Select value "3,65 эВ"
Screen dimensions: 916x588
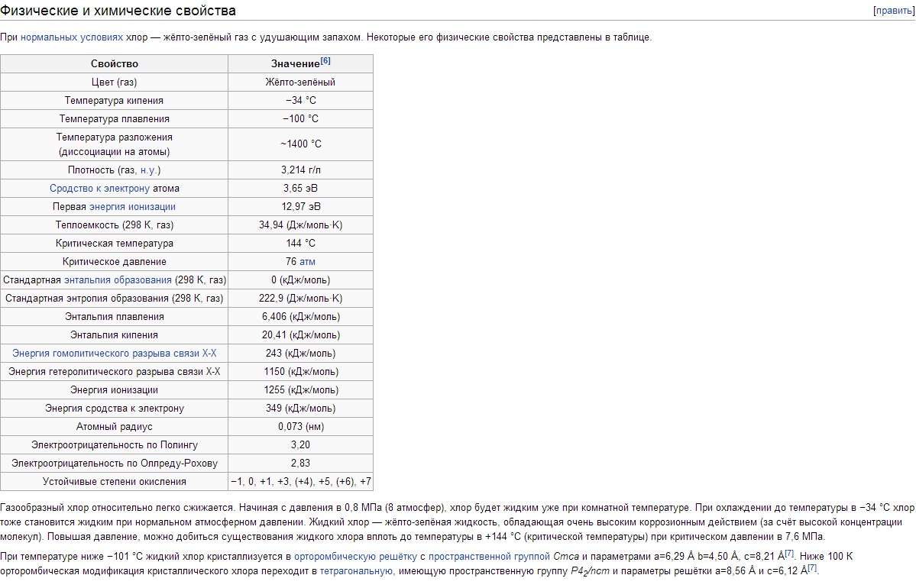click(x=300, y=188)
